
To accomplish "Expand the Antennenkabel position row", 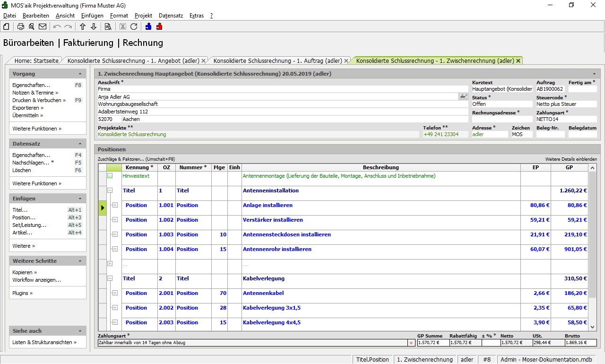I will (114, 293).
